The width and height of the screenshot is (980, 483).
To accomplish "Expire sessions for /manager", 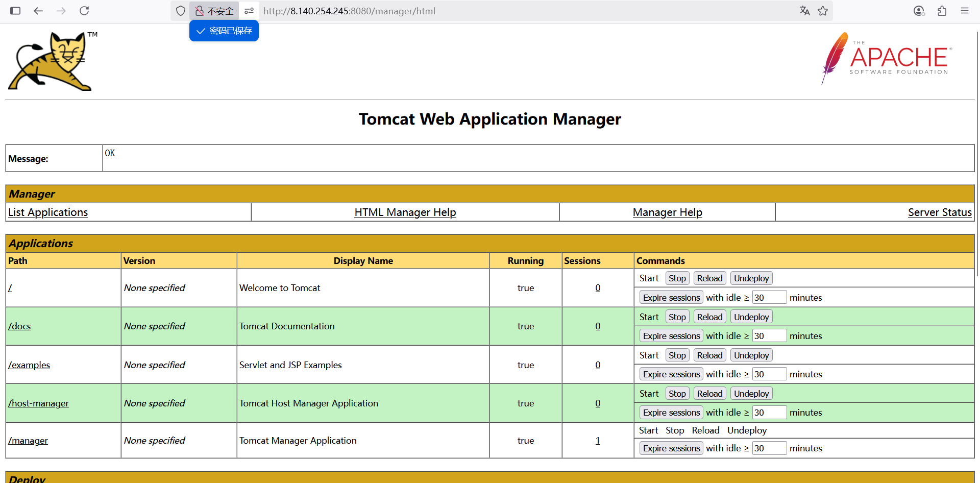I will 672,448.
